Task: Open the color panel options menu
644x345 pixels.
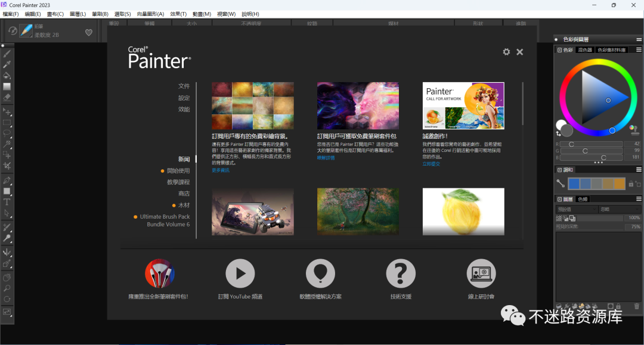Action: tap(639, 49)
